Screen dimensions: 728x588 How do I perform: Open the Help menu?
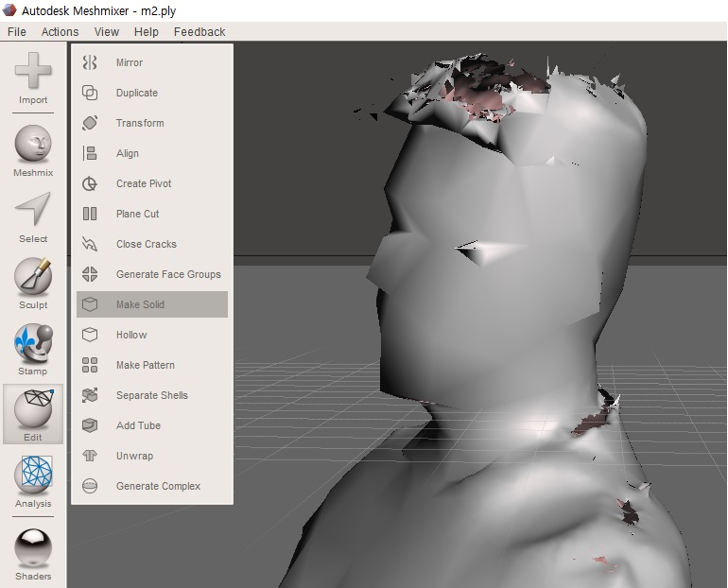point(147,31)
